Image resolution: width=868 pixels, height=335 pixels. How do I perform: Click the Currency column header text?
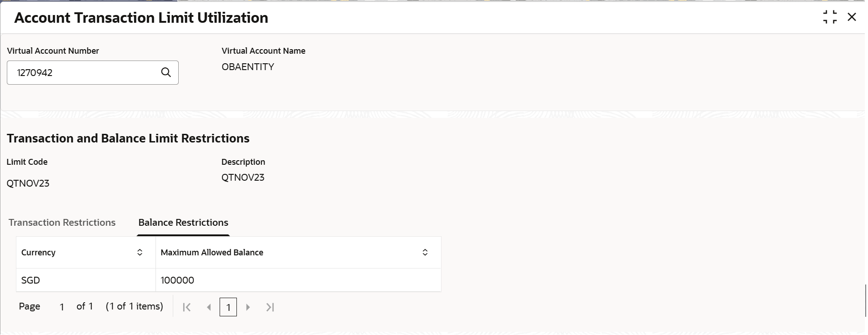[38, 253]
